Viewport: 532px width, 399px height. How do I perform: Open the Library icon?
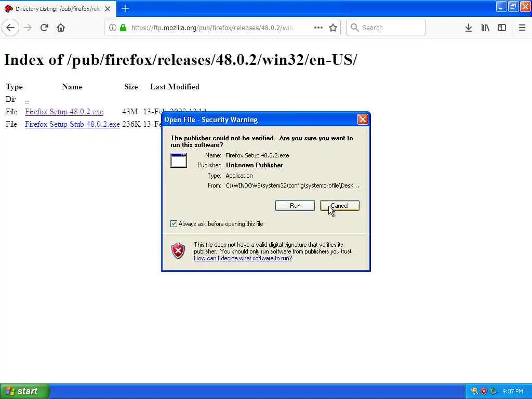point(485,28)
